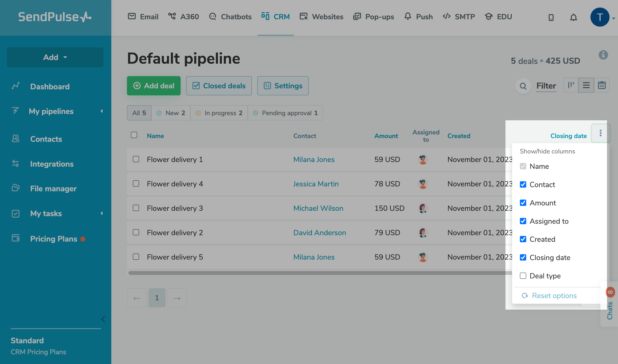Enable the Deal type column checkbox
Screen dimensions: 618x364
click(523, 276)
